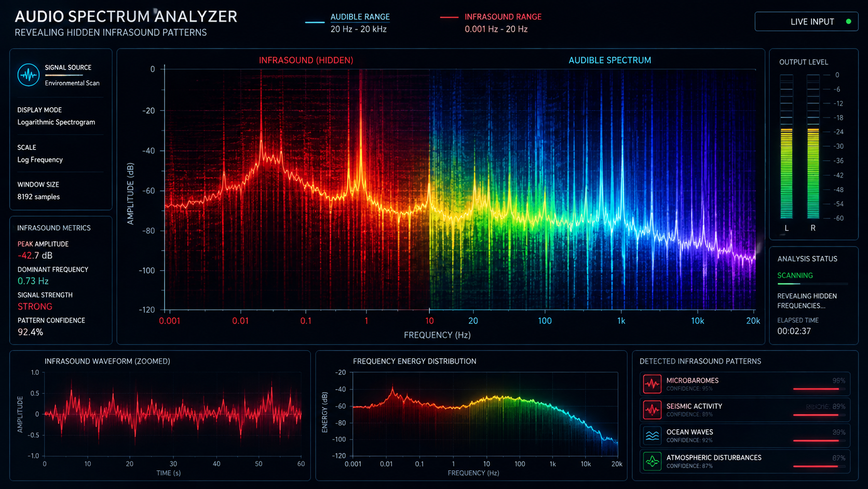Click the green Live Input indicator dot

point(848,21)
